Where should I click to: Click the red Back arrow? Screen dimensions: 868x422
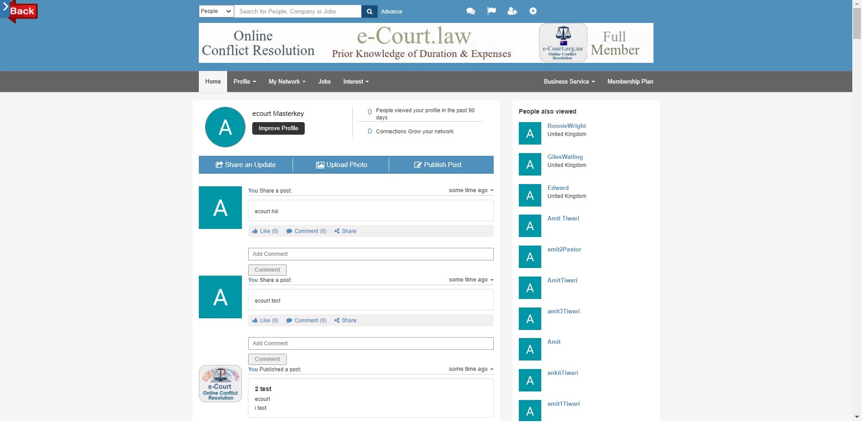[x=20, y=11]
